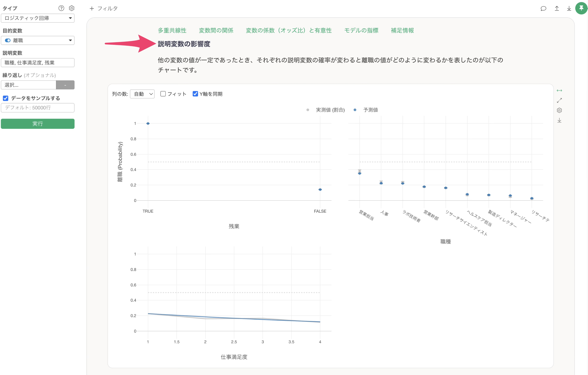Open the 離職 target variable dropdown

click(x=38, y=40)
